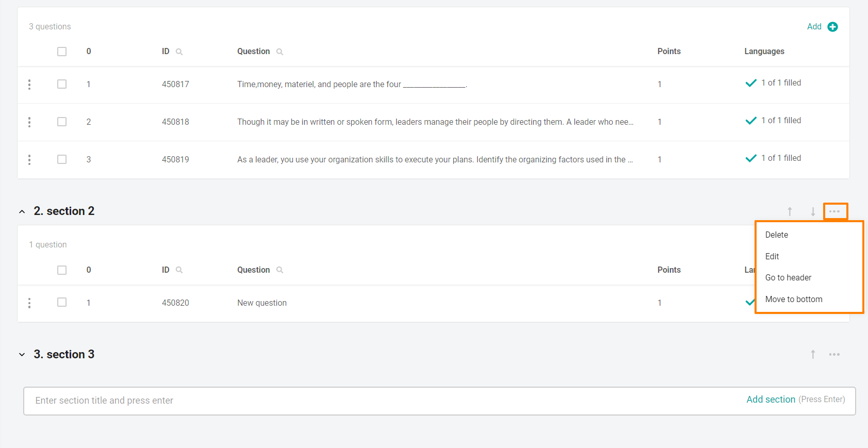Expand section 3 with its chevron

coord(22,355)
